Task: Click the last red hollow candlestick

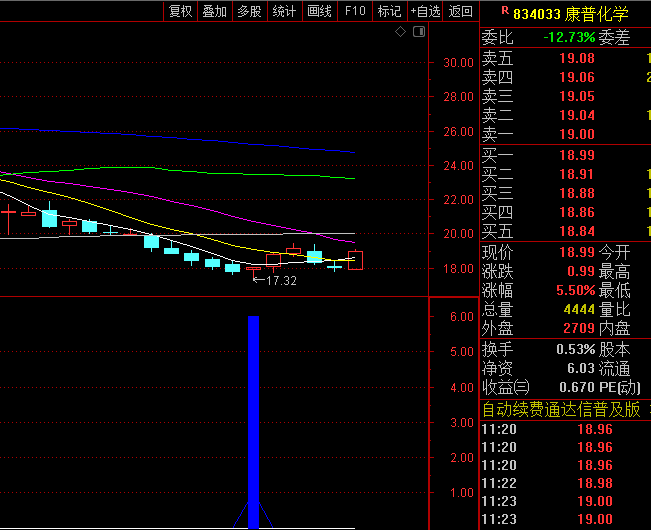Action: tap(355, 260)
